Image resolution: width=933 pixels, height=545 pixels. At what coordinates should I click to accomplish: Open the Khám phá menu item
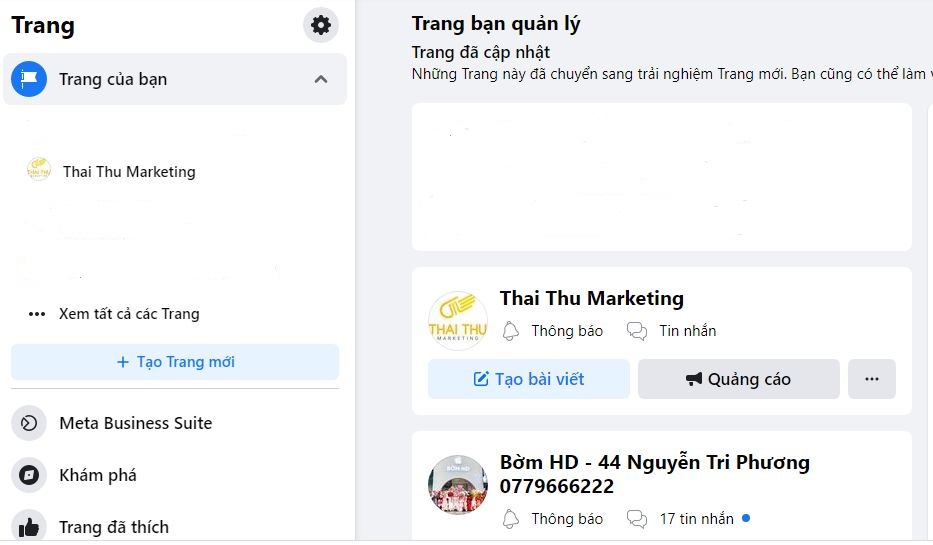[98, 475]
